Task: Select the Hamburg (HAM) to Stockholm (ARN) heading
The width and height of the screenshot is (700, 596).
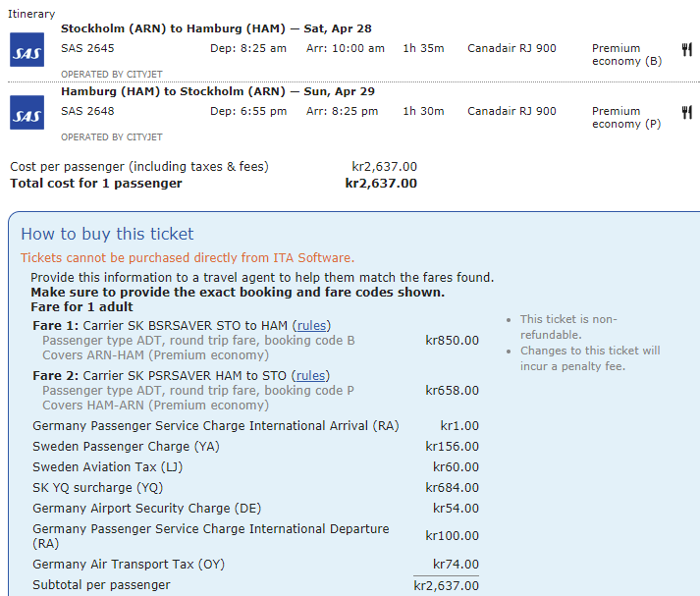Action: coord(217,91)
